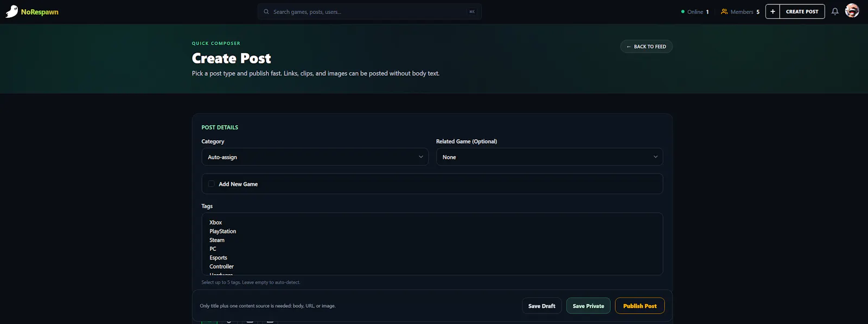Click the NoRespawn ghost logo icon

pyautogui.click(x=11, y=11)
